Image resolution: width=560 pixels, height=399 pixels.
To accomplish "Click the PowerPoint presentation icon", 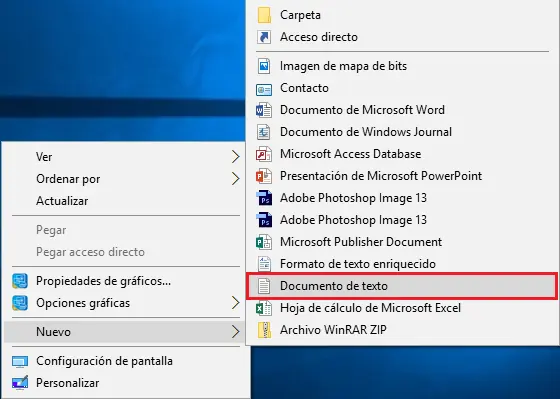I will pyautogui.click(x=264, y=176).
